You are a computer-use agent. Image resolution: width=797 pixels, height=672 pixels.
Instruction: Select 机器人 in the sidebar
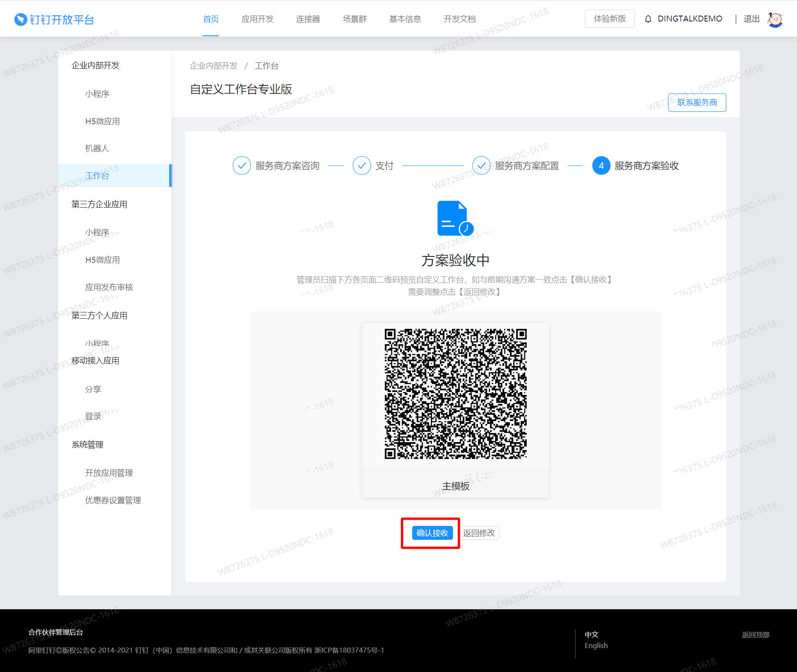[x=97, y=148]
